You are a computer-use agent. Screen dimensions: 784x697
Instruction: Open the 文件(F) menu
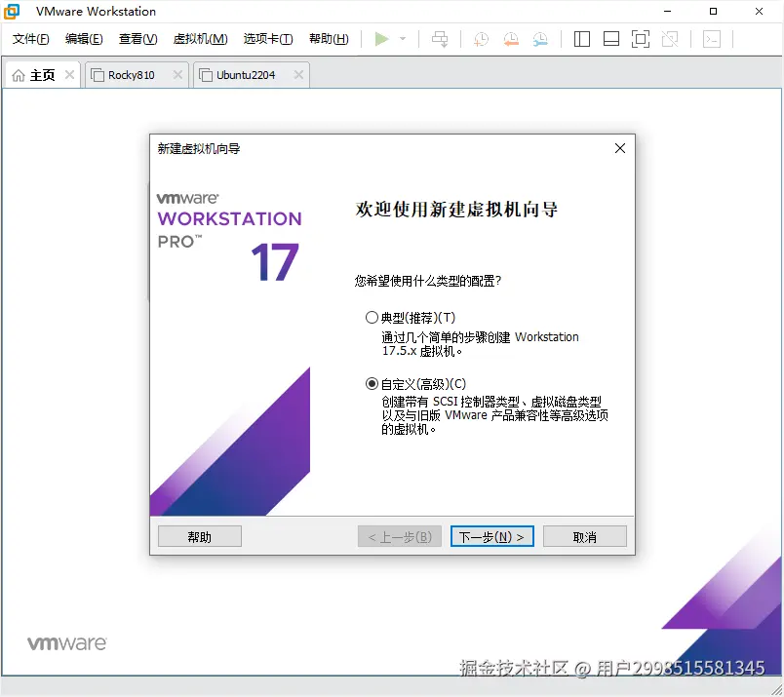click(x=30, y=39)
